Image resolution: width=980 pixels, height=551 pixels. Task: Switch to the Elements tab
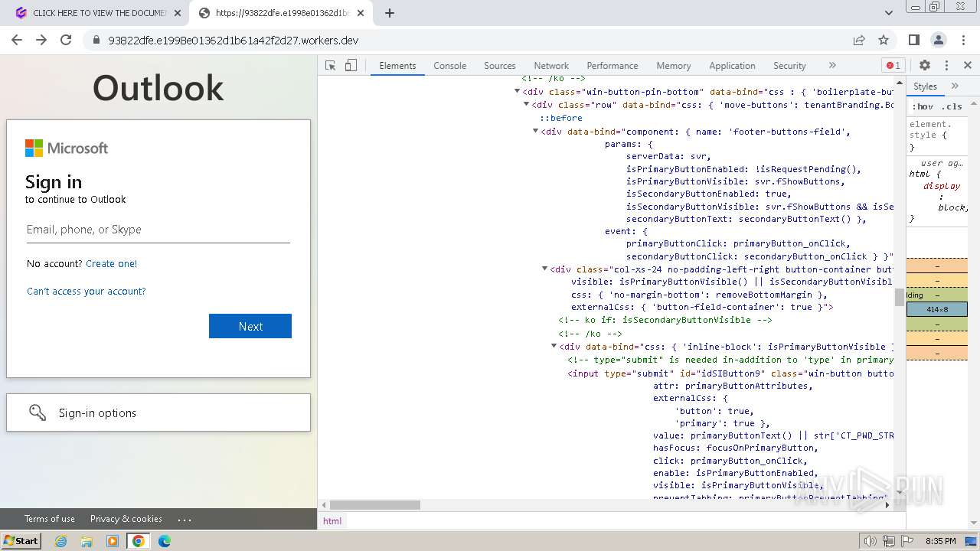397,66
